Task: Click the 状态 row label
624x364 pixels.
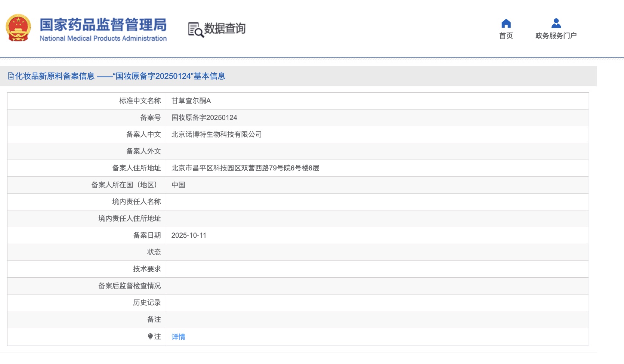Action: pos(154,252)
